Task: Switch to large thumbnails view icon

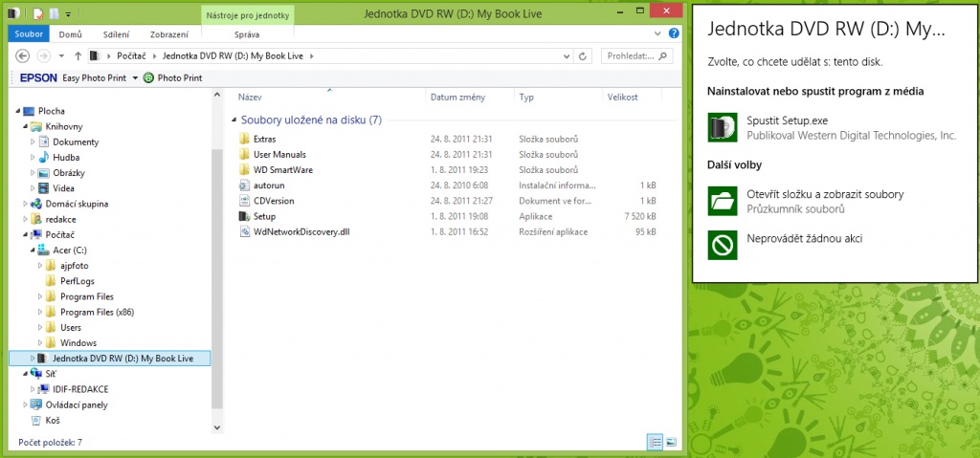Action: (x=671, y=442)
